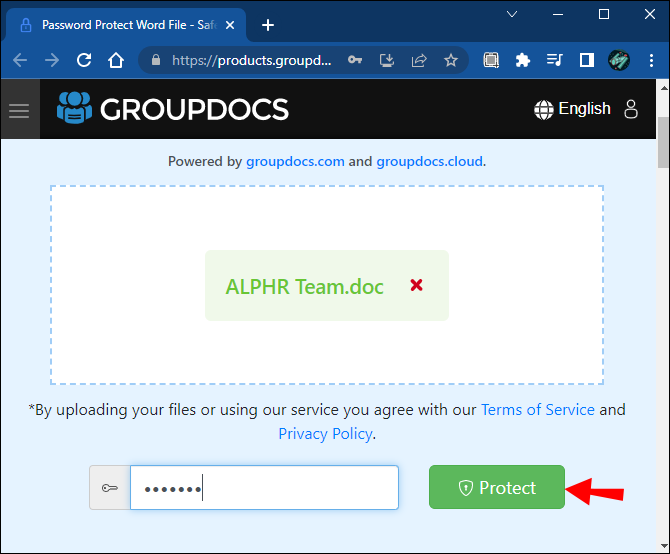Toggle the browser side panel icon
Screen dimensions: 670x554
pos(587,60)
